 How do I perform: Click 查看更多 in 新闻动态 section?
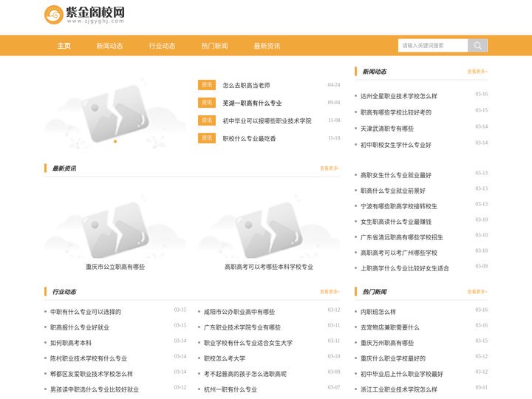[x=477, y=72]
